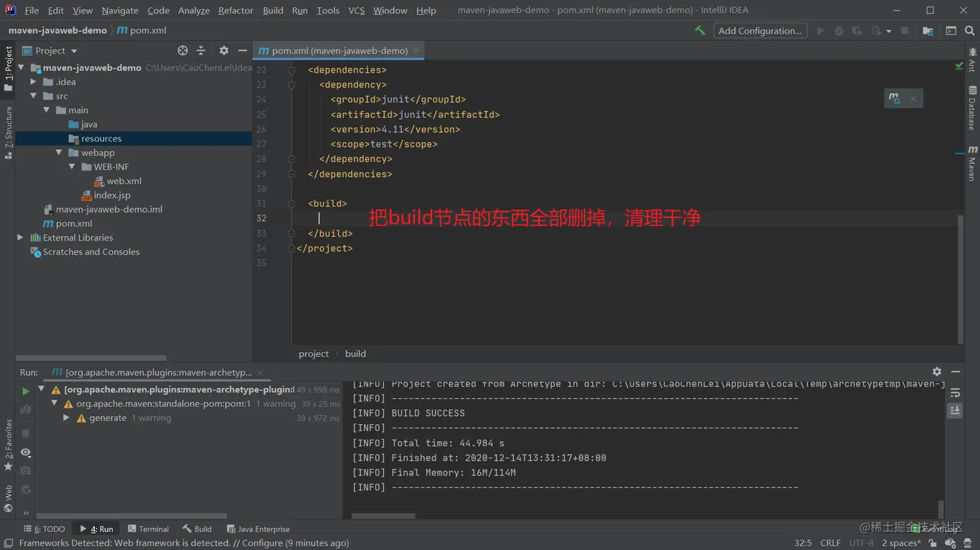Click the 32:5 cursor position indicator

803,543
